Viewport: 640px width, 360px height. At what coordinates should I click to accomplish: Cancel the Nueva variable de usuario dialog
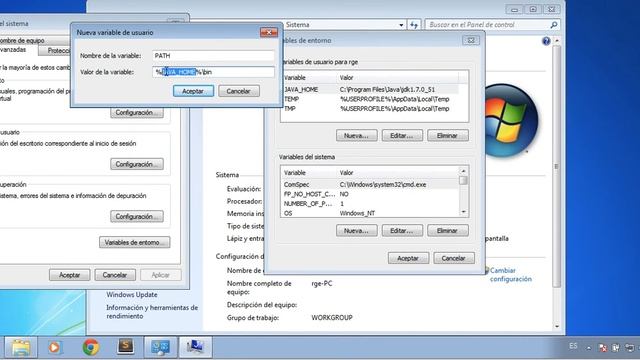point(238,91)
